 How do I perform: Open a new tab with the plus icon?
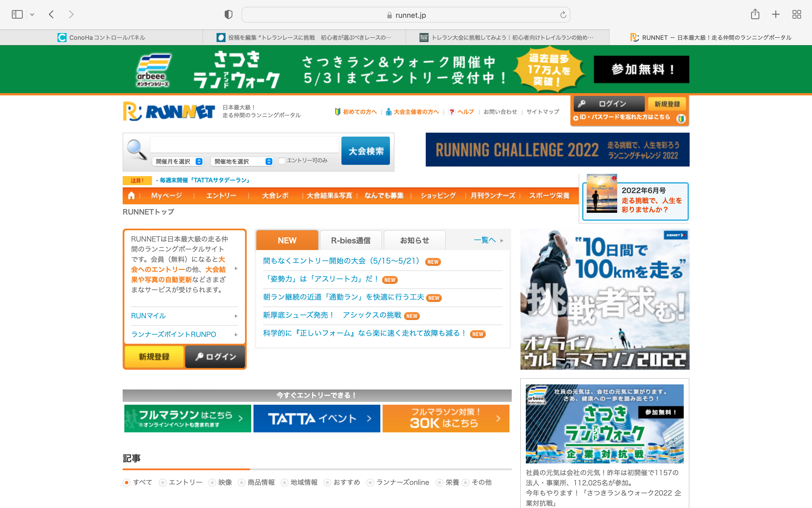(775, 14)
